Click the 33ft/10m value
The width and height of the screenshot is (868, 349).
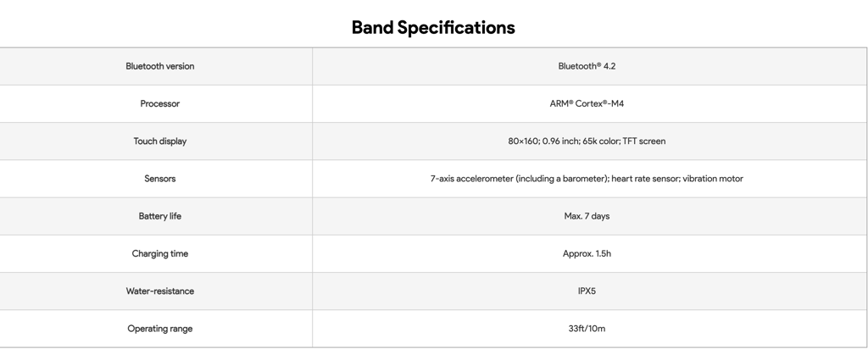[x=587, y=329]
